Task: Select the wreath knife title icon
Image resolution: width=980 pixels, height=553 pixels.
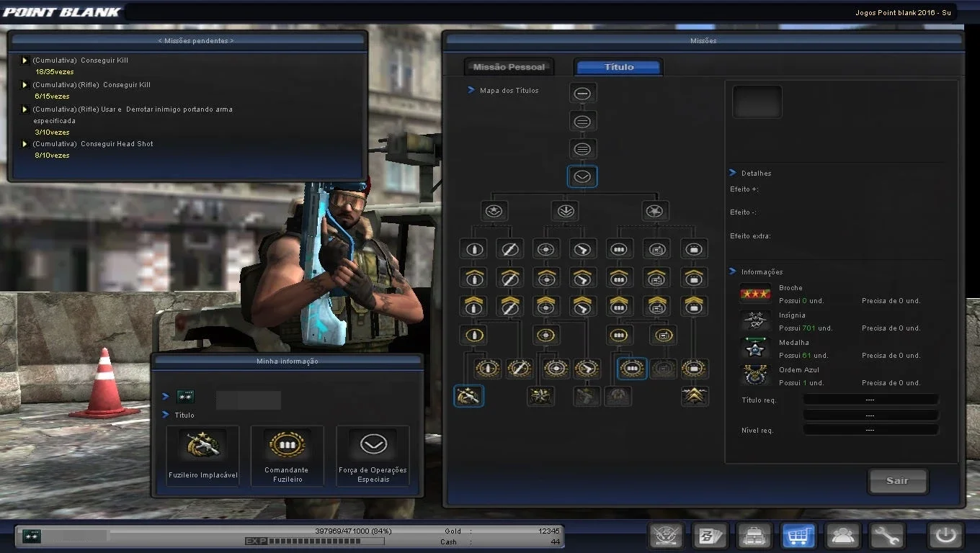Action: (520, 369)
